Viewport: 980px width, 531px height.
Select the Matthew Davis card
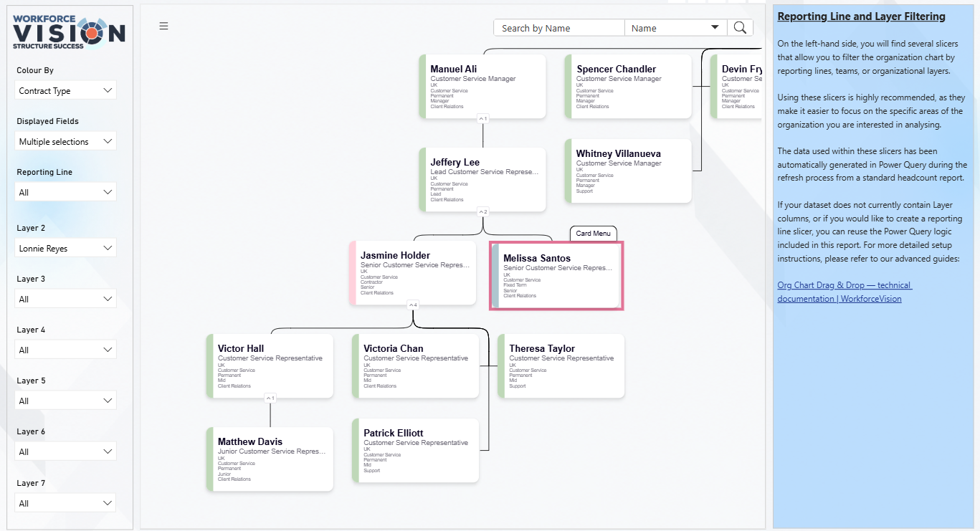click(x=270, y=459)
